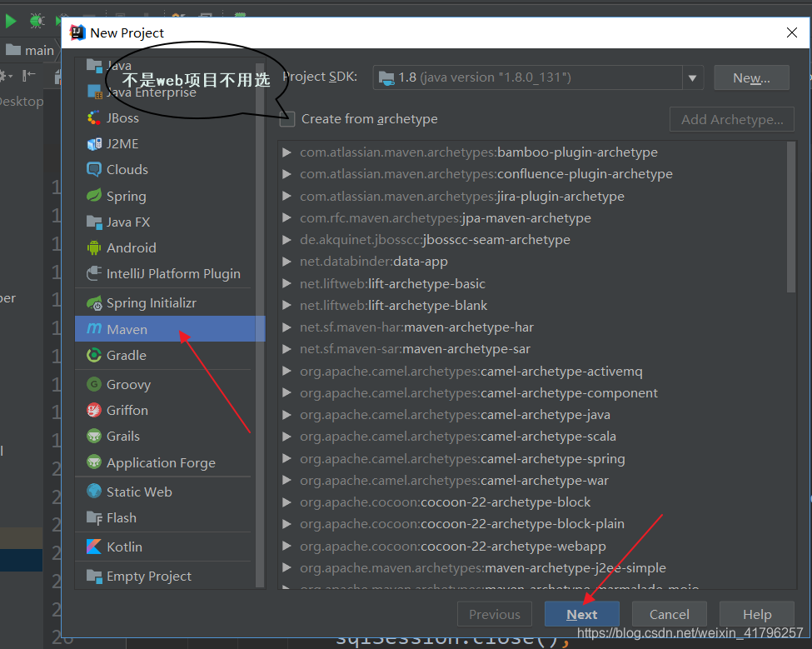Start debugging with the green bug icon
The image size is (812, 649).
(37, 21)
